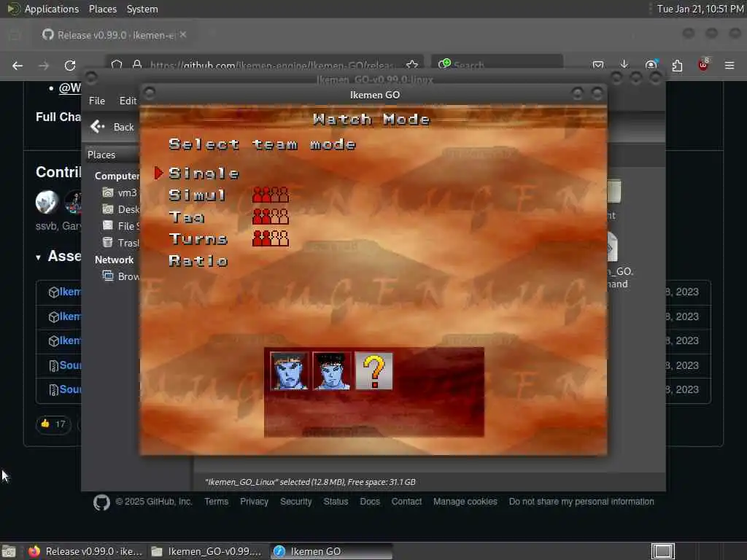The image size is (747, 560).
Task: Click the clock showing Tue Jan 21
Action: [700, 9]
